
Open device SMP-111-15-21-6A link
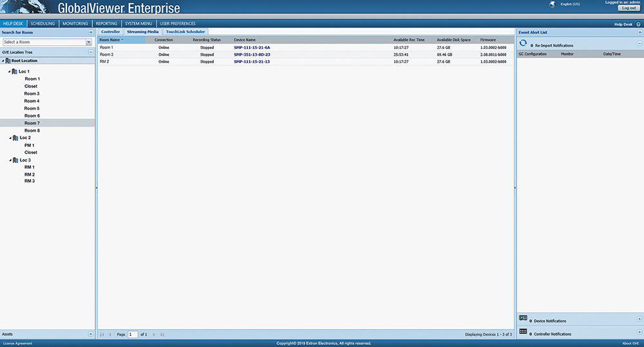(252, 48)
